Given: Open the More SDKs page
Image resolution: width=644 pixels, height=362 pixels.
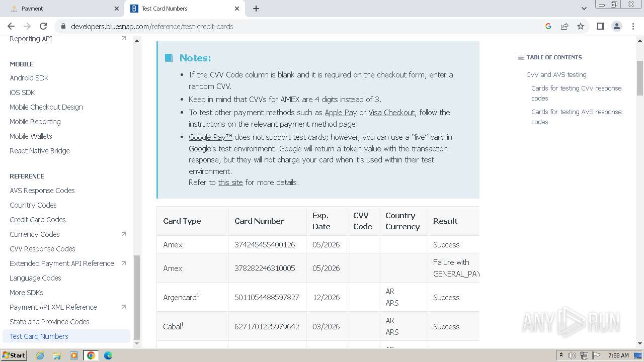Looking at the screenshot, I should pos(26,293).
